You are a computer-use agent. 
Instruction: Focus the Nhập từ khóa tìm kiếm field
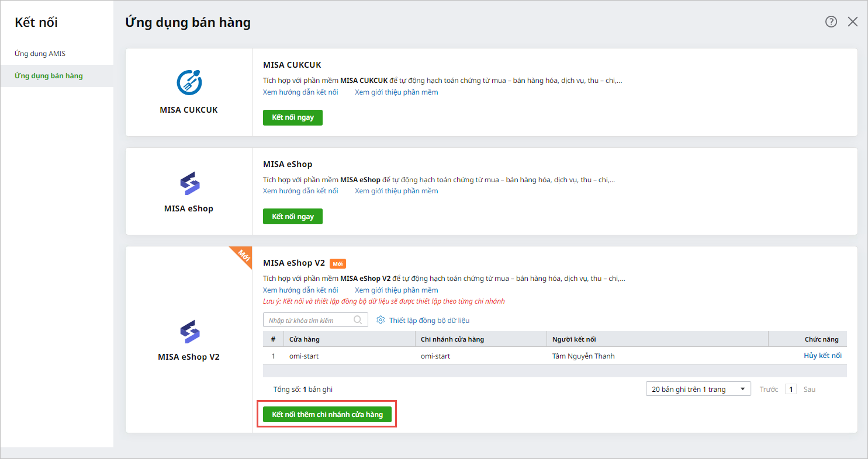click(x=316, y=320)
